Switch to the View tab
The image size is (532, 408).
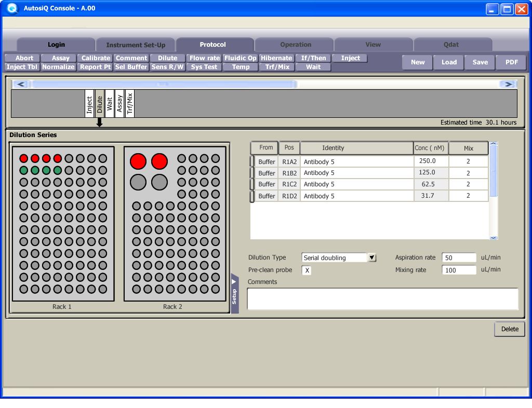[373, 45]
